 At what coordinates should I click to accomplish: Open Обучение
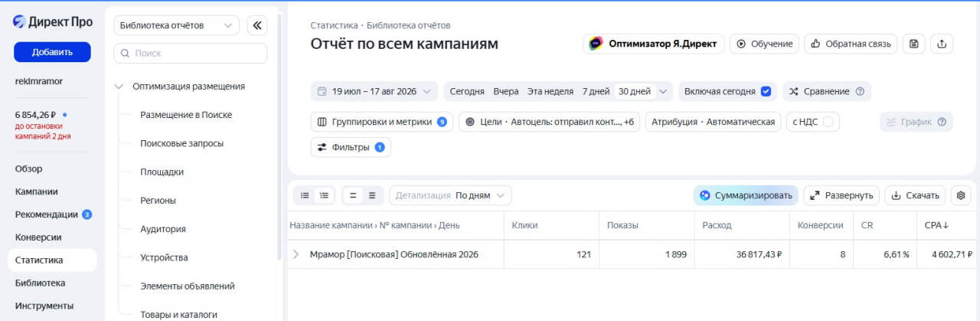[x=764, y=44]
